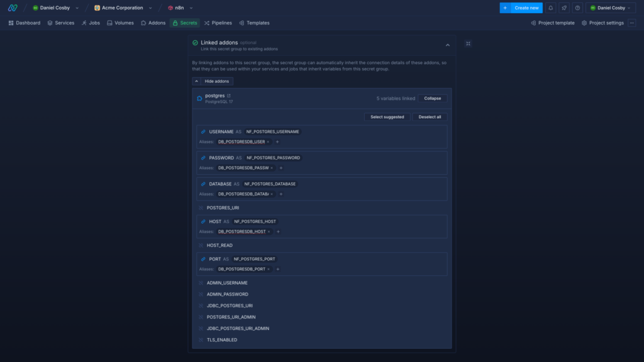Open postgres addon external link icon
The image size is (644, 362).
pos(229,96)
